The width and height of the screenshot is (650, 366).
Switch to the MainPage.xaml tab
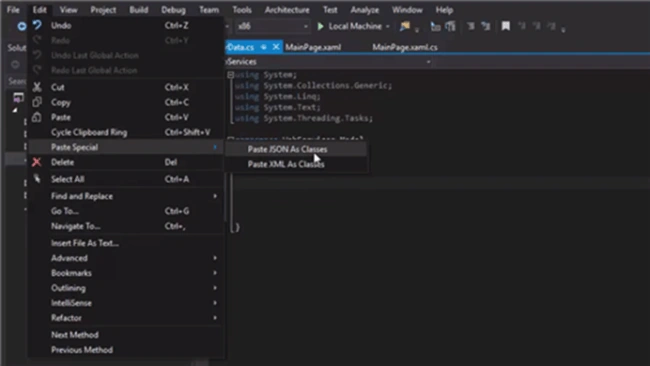click(313, 47)
